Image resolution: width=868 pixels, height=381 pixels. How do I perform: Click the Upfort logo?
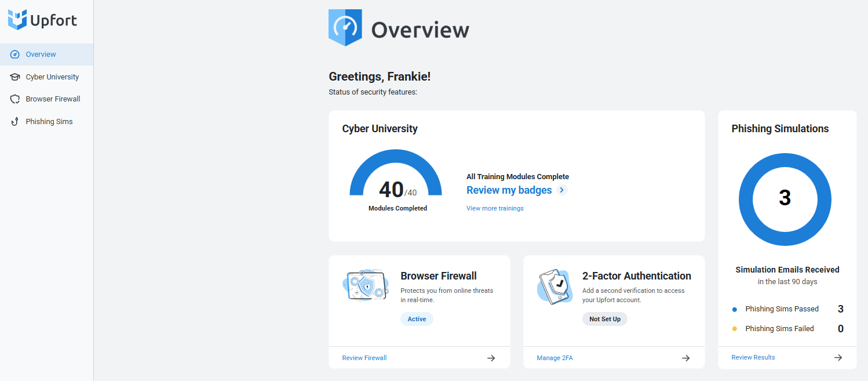[42, 20]
